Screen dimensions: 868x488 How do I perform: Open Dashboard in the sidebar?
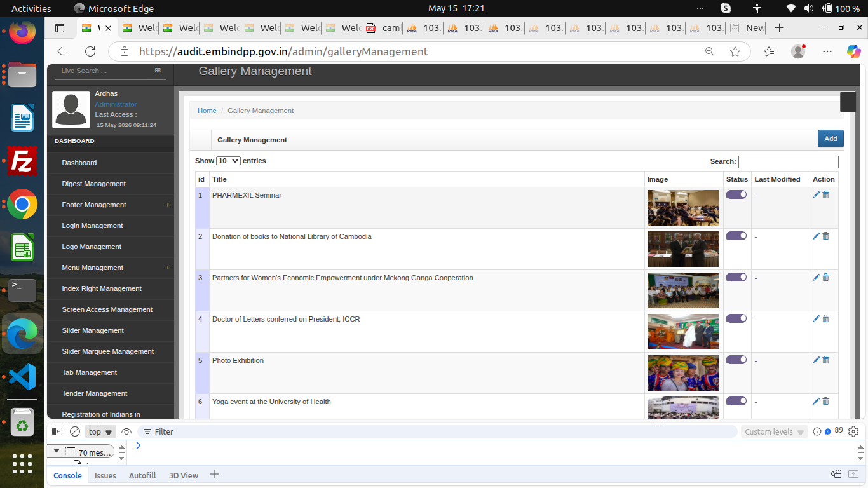(79, 163)
